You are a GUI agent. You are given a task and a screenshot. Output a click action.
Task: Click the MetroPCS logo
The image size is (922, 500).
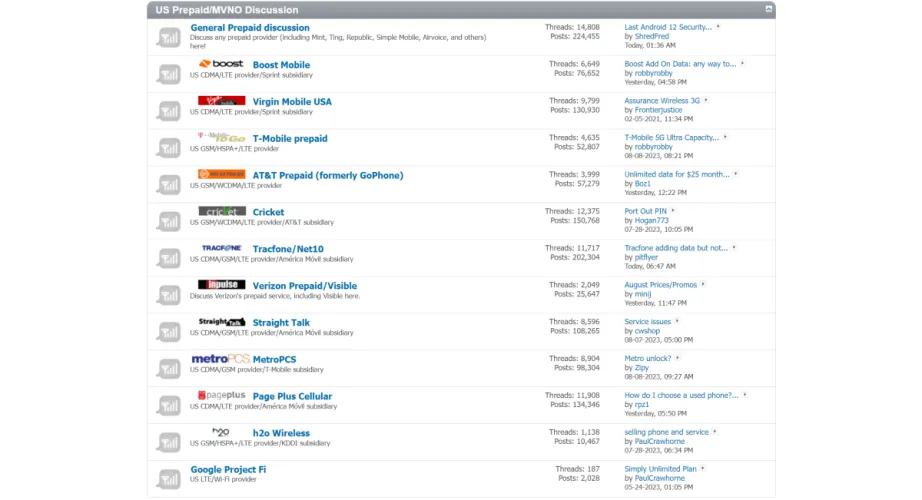point(220,359)
